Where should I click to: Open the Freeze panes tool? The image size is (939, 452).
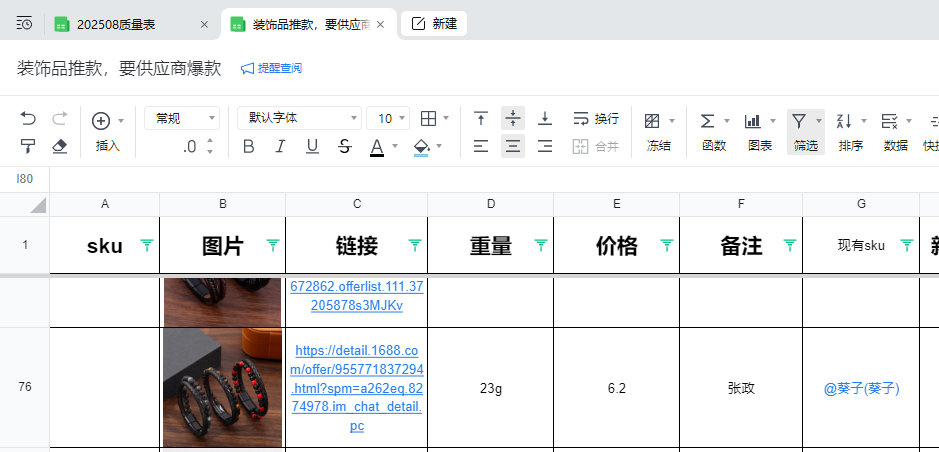(658, 131)
